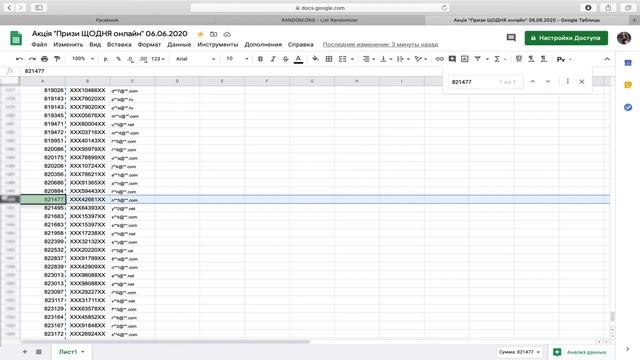This screenshot has height=360, width=640.
Task: Toggle strikethrough formatting
Action: click(x=285, y=59)
